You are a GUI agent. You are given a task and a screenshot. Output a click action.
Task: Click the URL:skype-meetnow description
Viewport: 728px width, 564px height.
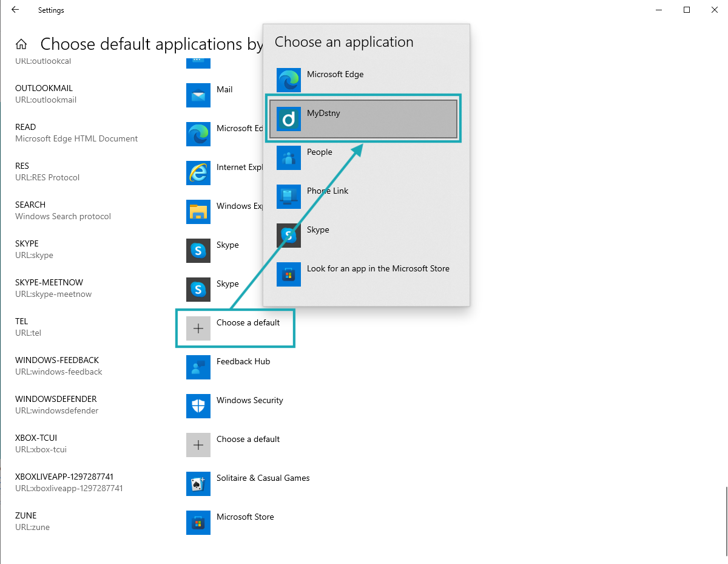click(53, 294)
